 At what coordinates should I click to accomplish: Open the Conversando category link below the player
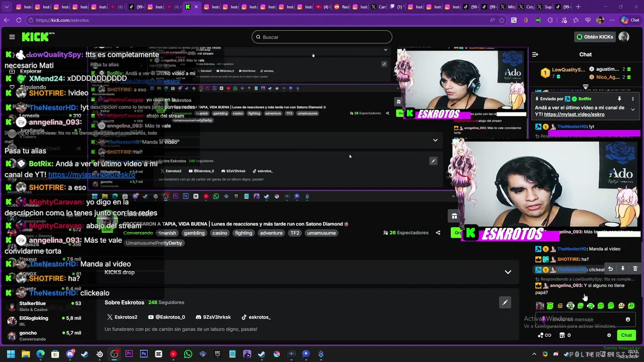pos(138,233)
